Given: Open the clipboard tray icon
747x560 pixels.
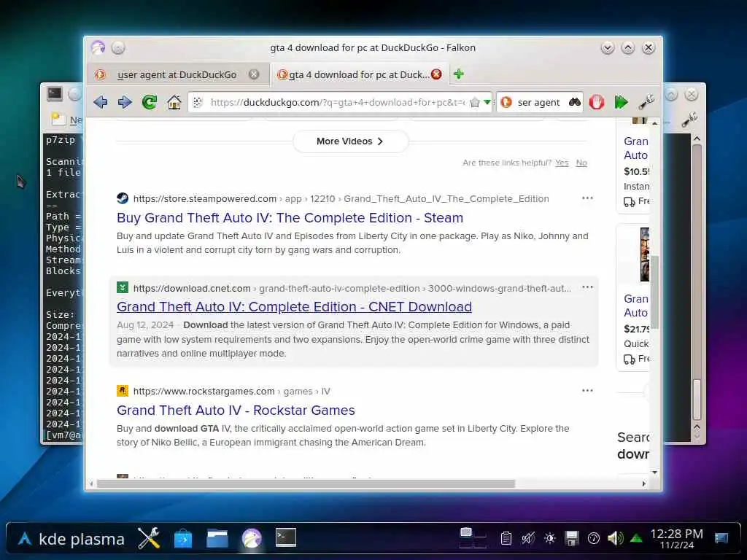Looking at the screenshot, I should pos(506,538).
